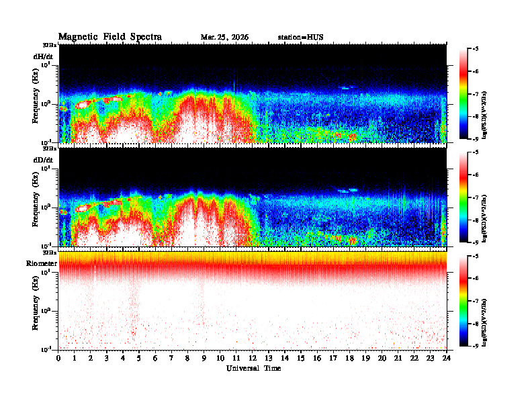Click hour "18" on the Universal Time axis
The width and height of the screenshot is (532, 411).
click(349, 358)
